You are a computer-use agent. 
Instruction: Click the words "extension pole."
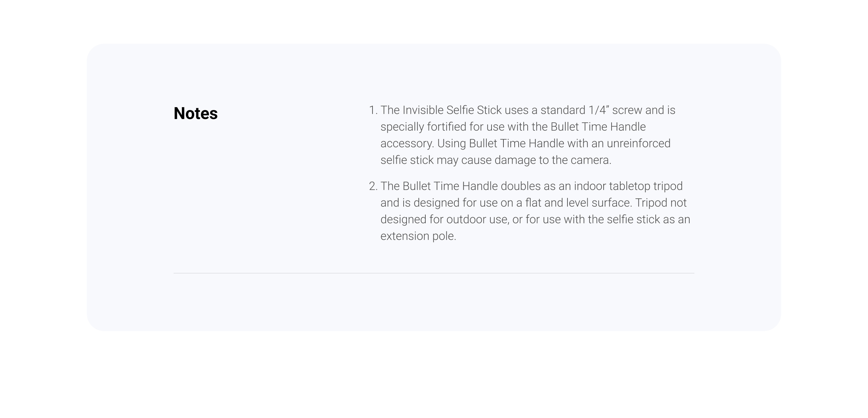pos(418,236)
